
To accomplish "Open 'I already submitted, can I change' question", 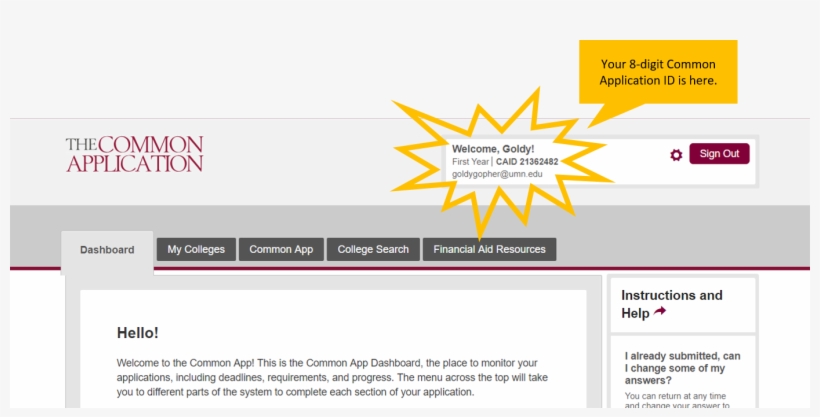I will tap(682, 368).
